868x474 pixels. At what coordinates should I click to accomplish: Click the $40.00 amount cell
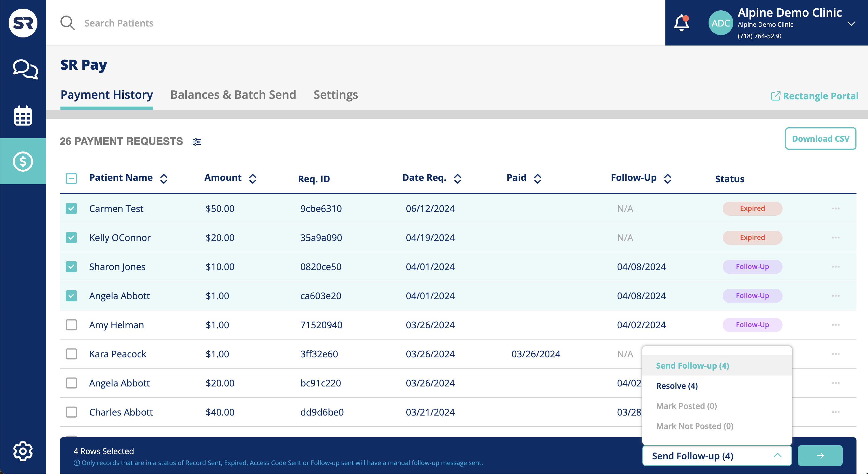coord(220,412)
